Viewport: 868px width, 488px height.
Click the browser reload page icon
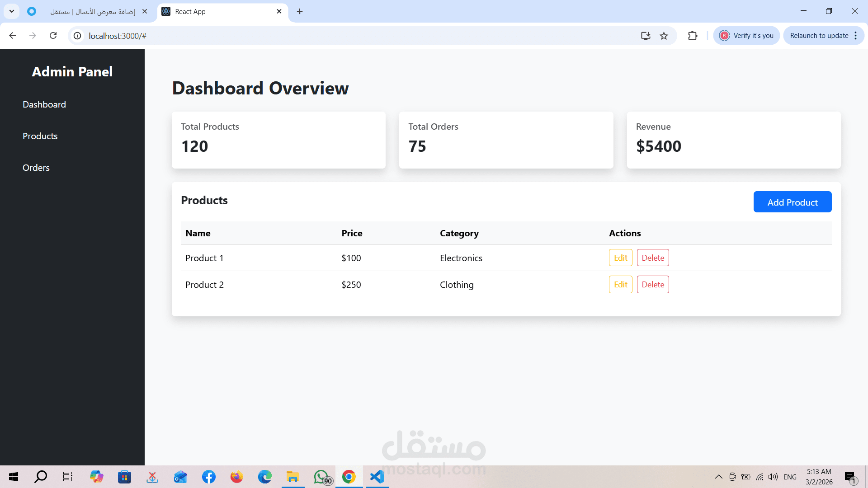(53, 36)
